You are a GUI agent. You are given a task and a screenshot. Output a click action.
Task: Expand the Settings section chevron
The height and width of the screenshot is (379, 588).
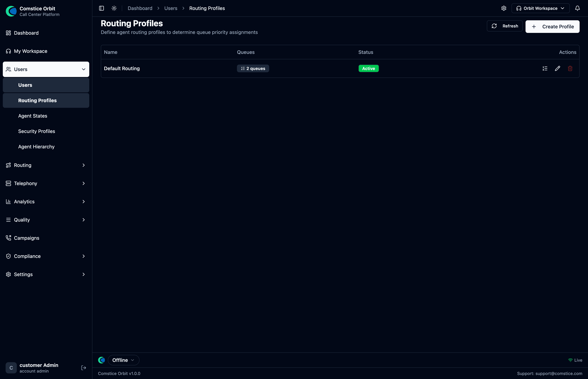tap(84, 274)
